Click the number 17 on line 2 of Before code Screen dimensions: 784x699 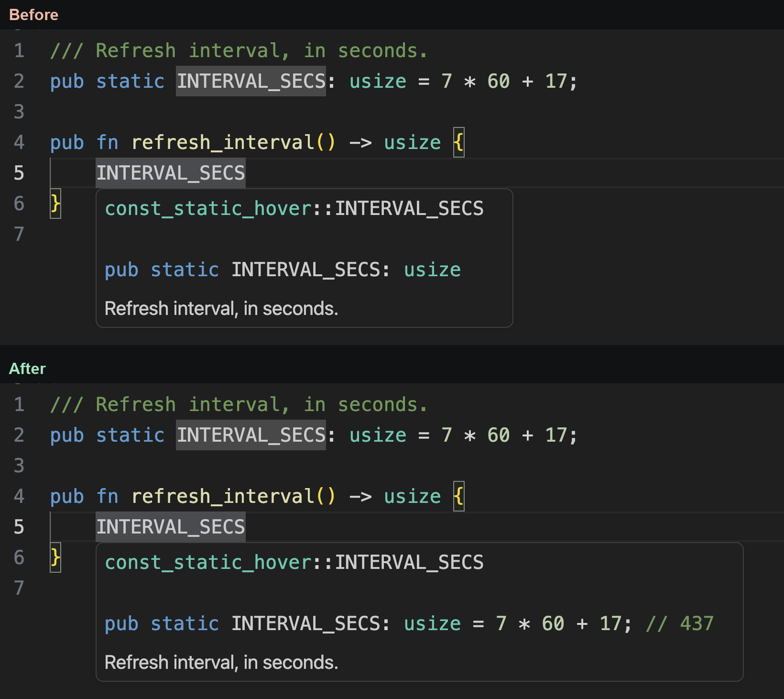tap(556, 81)
